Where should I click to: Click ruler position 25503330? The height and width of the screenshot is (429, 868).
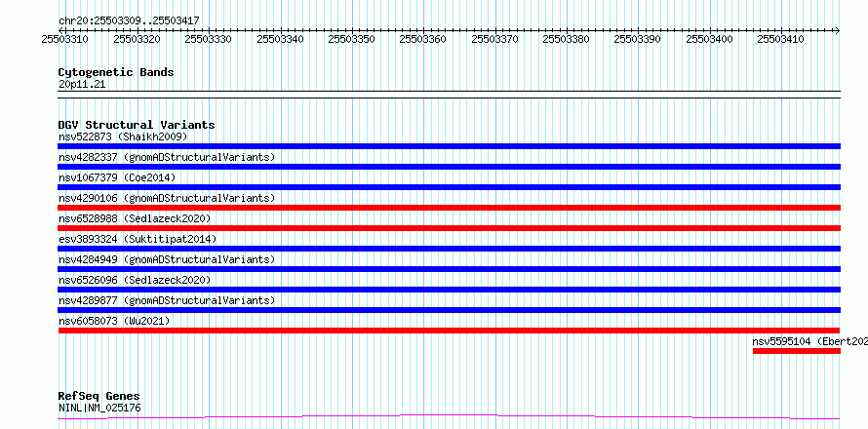click(x=208, y=39)
